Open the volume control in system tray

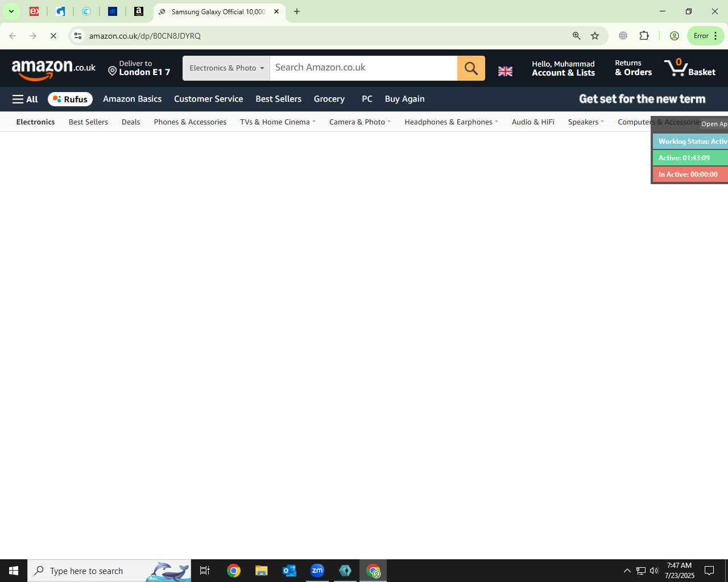pyautogui.click(x=654, y=571)
